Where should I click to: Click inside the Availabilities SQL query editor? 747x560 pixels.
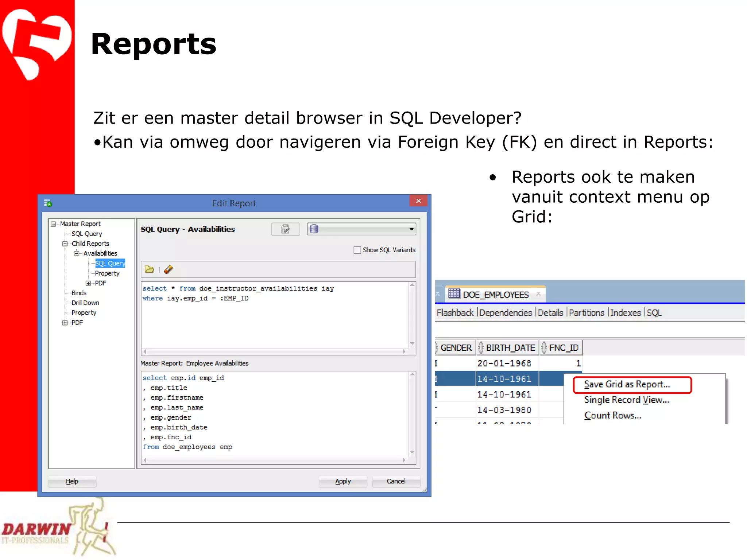275,315
